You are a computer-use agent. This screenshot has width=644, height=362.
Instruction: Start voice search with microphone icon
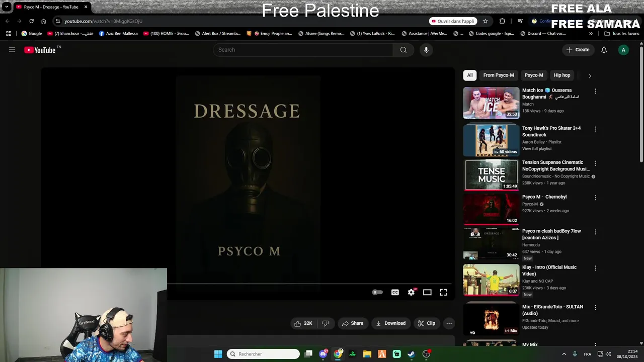tap(426, 50)
